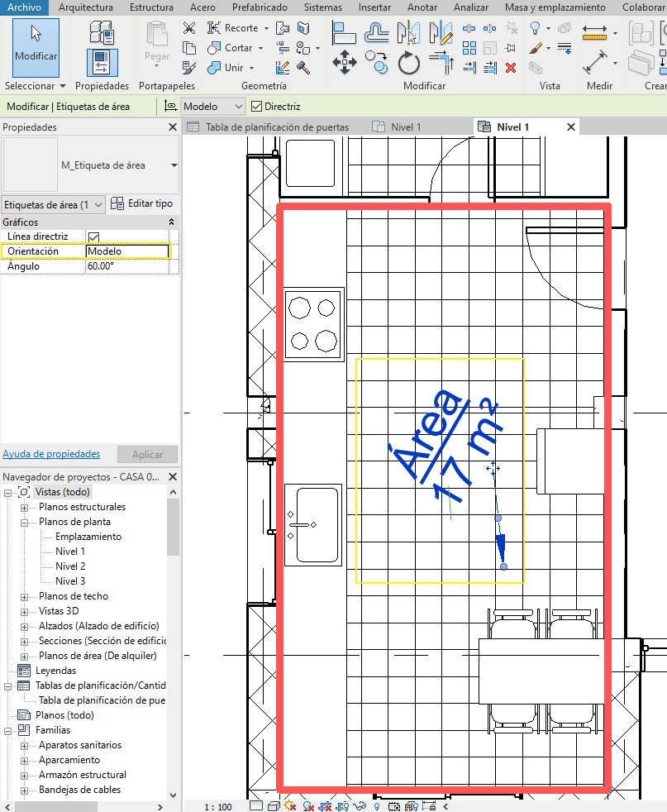Expand the Planos de techo node
The image size is (667, 812).
[x=25, y=596]
